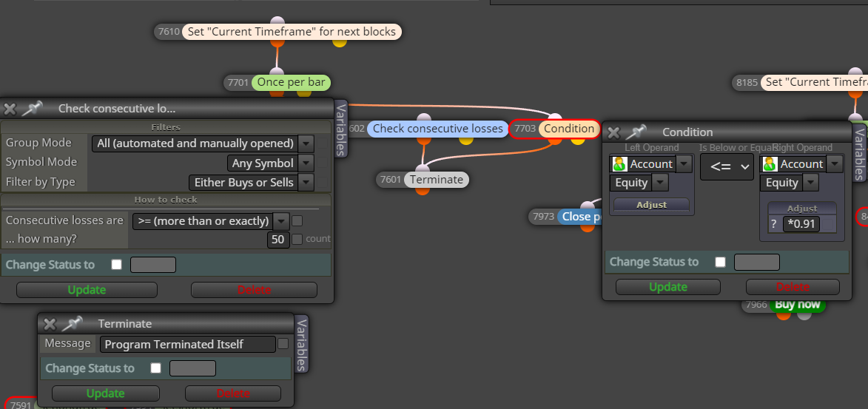Click help question mark in Right Operand Adjust
The height and width of the screenshot is (409, 868).
point(773,224)
